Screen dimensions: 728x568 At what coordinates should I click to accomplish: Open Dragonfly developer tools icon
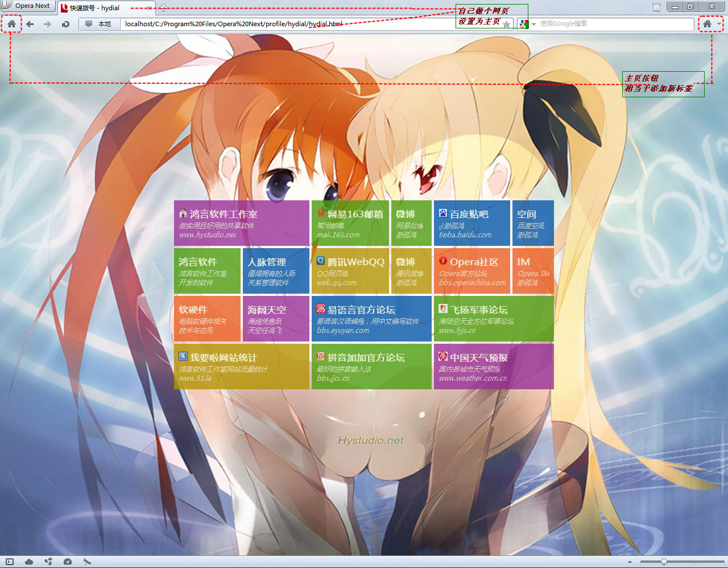coord(87,562)
